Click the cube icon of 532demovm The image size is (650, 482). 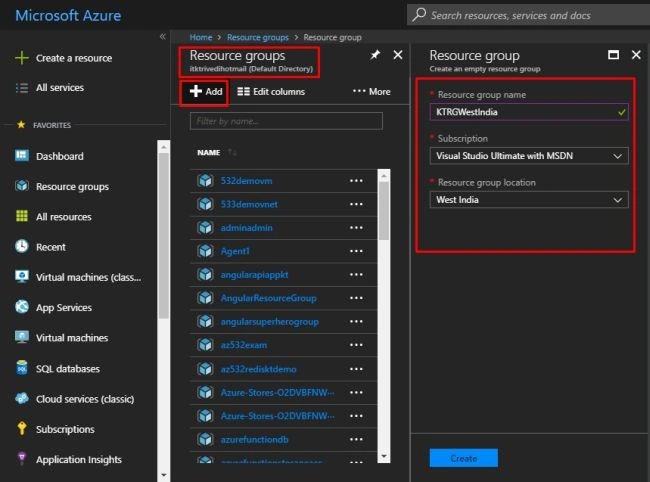click(205, 181)
